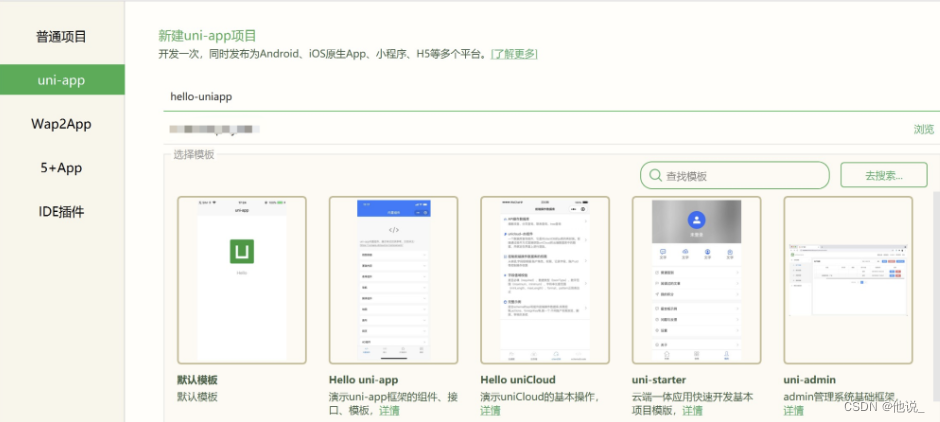Pick the Hello uniCloud template thumbnail
Viewport: 940px width, 422px height.
(x=545, y=280)
